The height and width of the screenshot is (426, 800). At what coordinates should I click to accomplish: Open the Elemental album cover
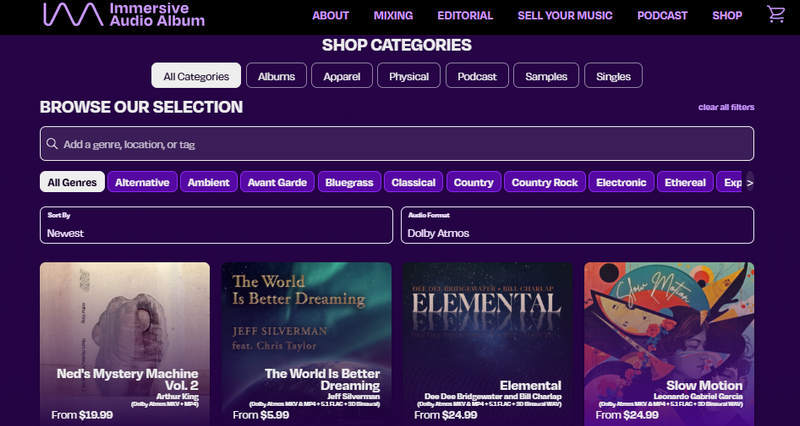[x=488, y=344]
